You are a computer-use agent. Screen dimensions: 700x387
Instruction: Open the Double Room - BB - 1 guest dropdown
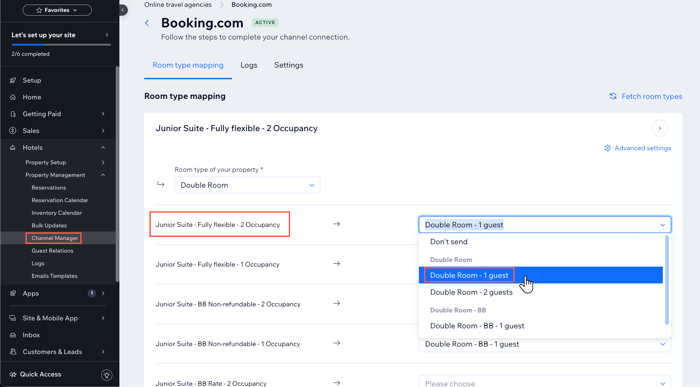545,344
